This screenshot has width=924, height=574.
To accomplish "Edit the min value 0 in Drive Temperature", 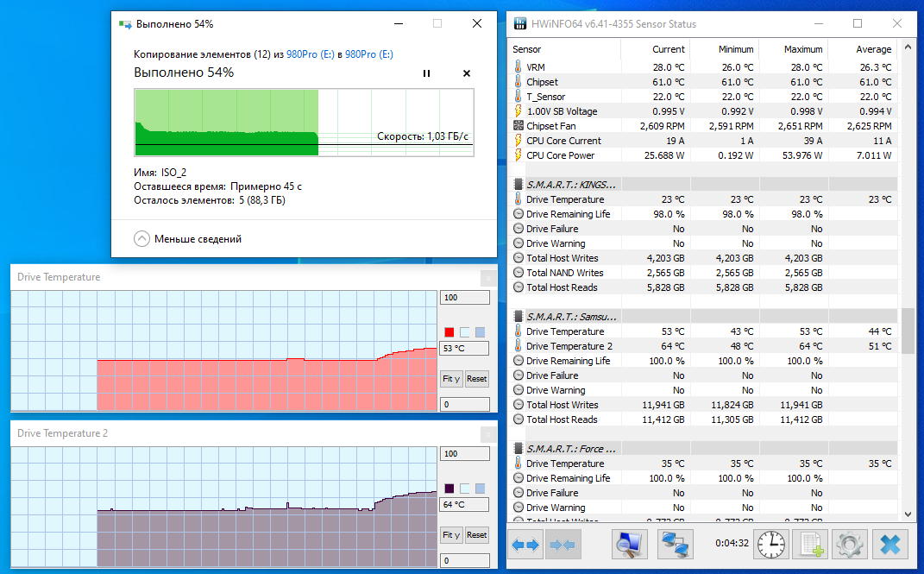I will click(x=464, y=404).
